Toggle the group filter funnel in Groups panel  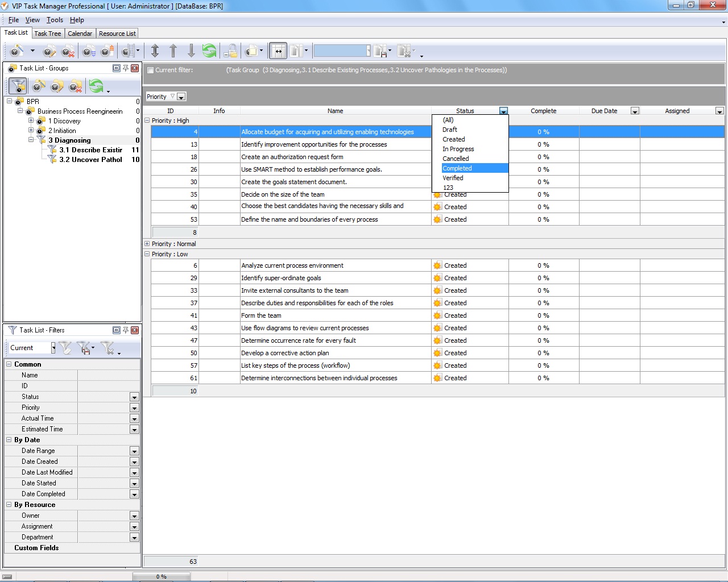(x=18, y=86)
